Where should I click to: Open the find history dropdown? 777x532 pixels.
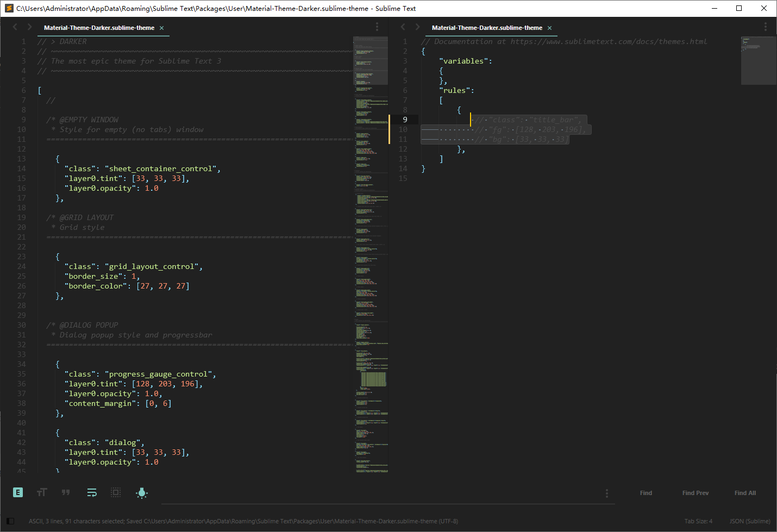pos(607,493)
